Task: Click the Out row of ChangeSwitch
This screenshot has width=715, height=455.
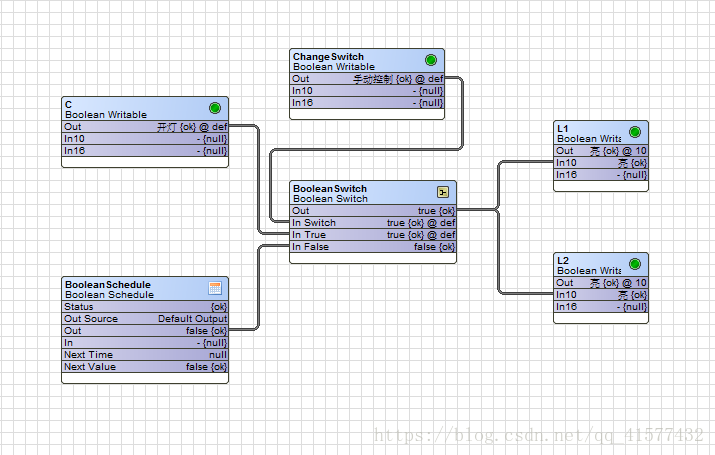Action: [367, 79]
